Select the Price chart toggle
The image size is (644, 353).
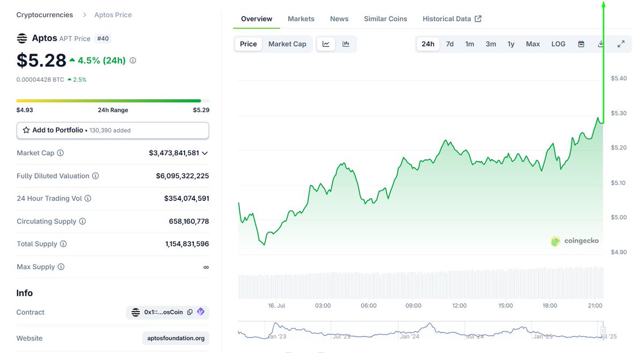click(248, 44)
